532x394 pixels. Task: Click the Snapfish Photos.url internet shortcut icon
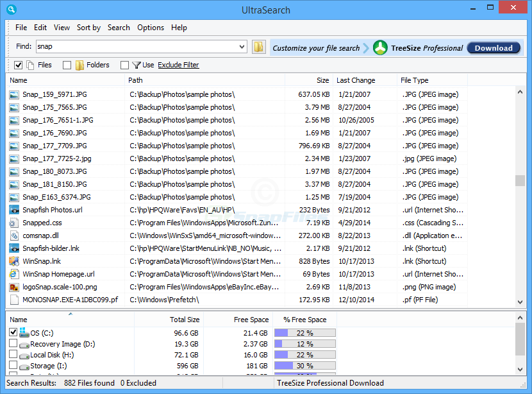pos(14,210)
